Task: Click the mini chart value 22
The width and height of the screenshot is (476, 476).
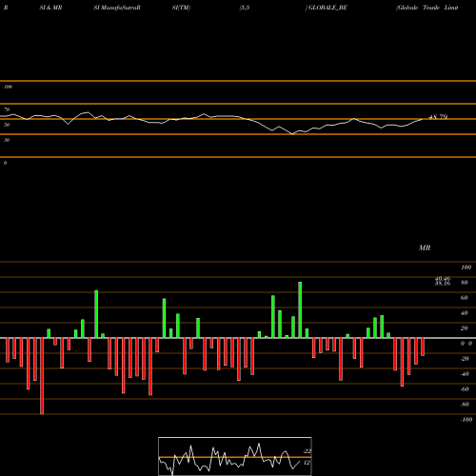Action: 307,451
